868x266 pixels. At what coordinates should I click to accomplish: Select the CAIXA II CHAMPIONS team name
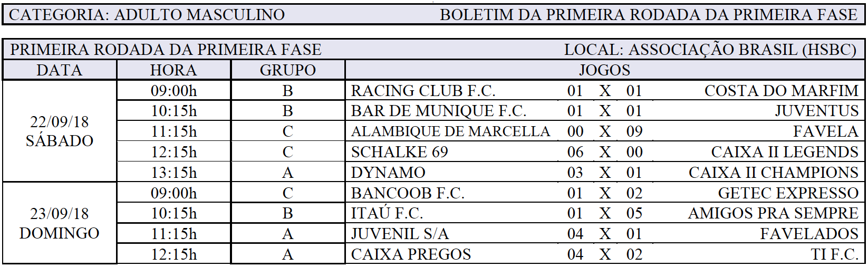(773, 173)
